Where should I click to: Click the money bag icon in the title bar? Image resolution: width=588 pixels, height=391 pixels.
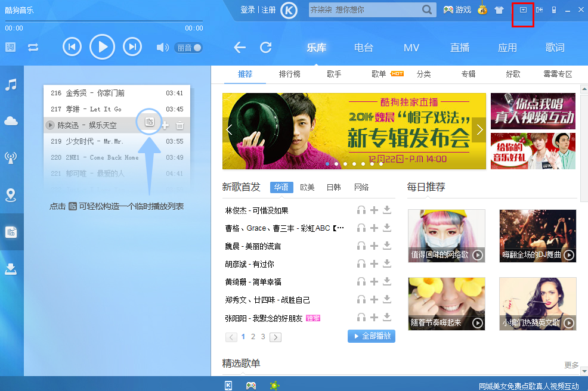pos(482,10)
